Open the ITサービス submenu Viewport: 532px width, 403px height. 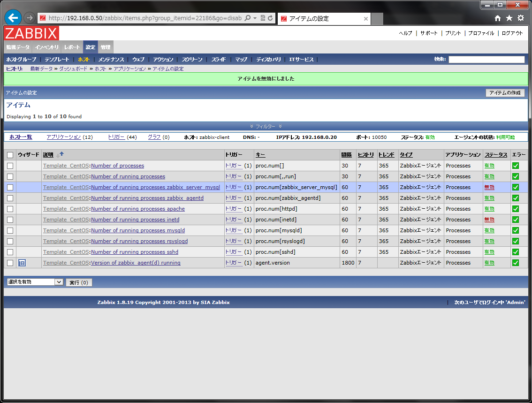(301, 60)
